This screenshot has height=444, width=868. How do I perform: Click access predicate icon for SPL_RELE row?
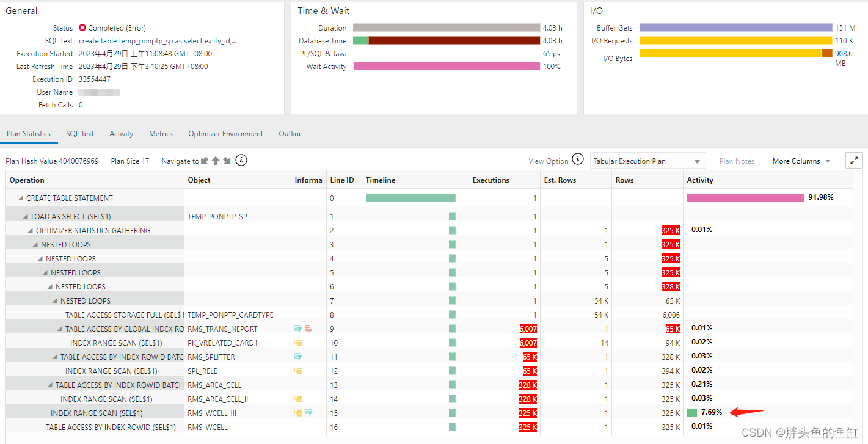tap(298, 371)
